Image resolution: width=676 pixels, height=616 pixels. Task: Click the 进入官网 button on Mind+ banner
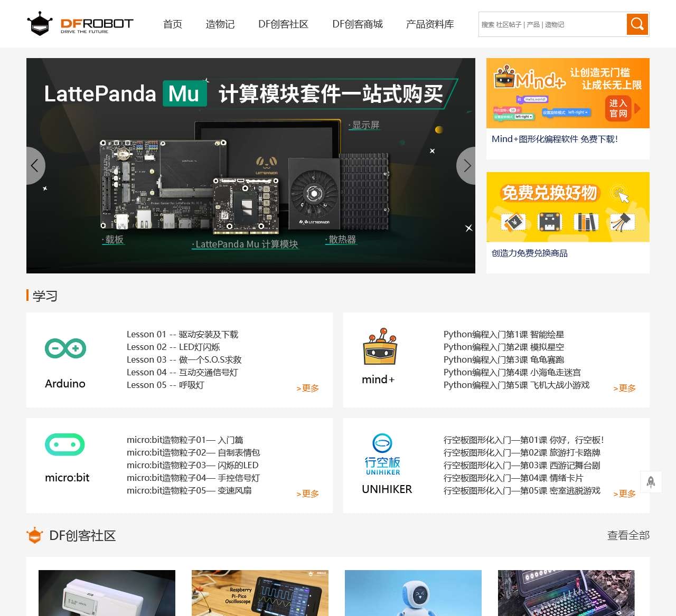(x=618, y=108)
